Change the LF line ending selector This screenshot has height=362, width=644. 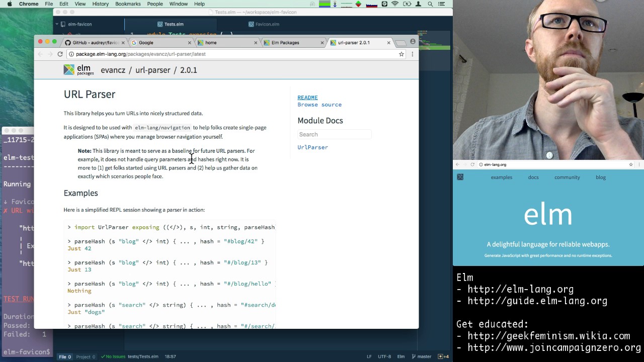369,356
